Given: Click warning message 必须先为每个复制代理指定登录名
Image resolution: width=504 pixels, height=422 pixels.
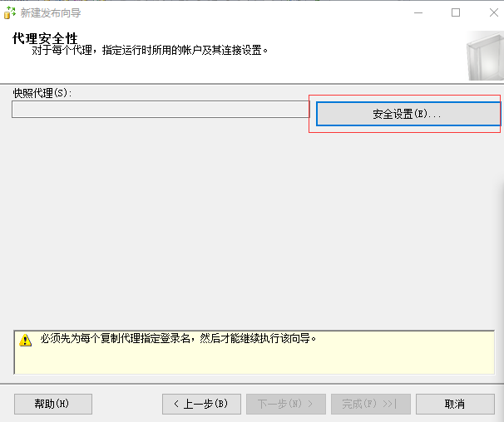Looking at the screenshot, I should 178,338.
